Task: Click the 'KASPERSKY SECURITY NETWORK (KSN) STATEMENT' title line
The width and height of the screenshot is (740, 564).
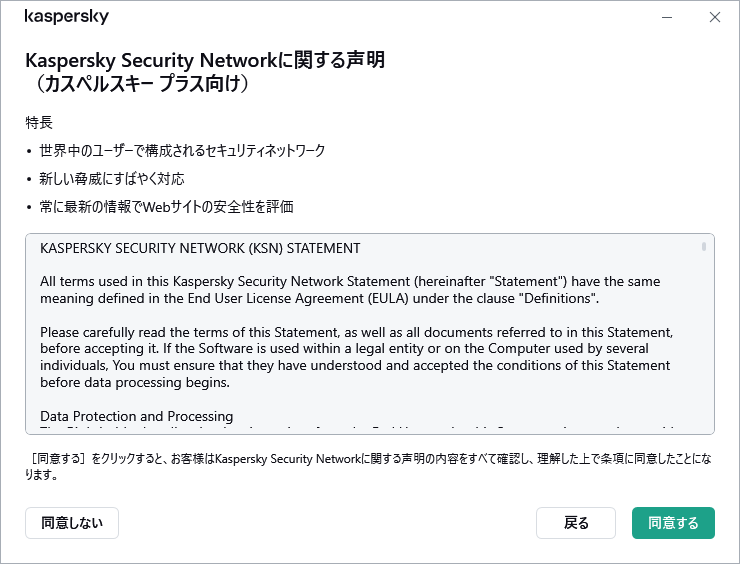Action: click(x=200, y=248)
